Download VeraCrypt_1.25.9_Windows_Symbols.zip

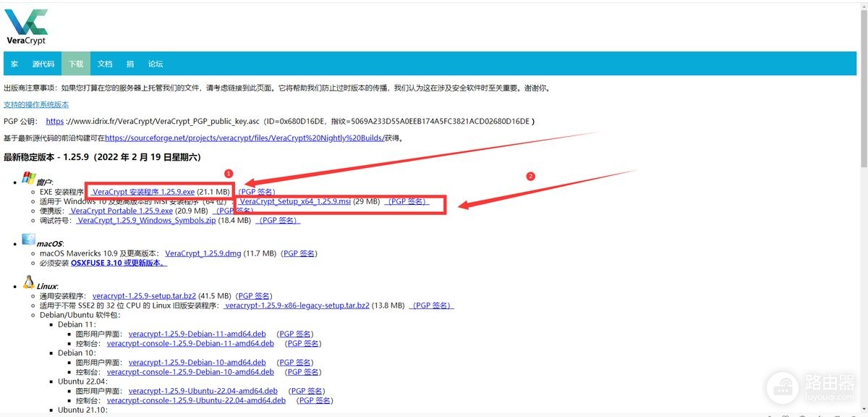tap(146, 220)
